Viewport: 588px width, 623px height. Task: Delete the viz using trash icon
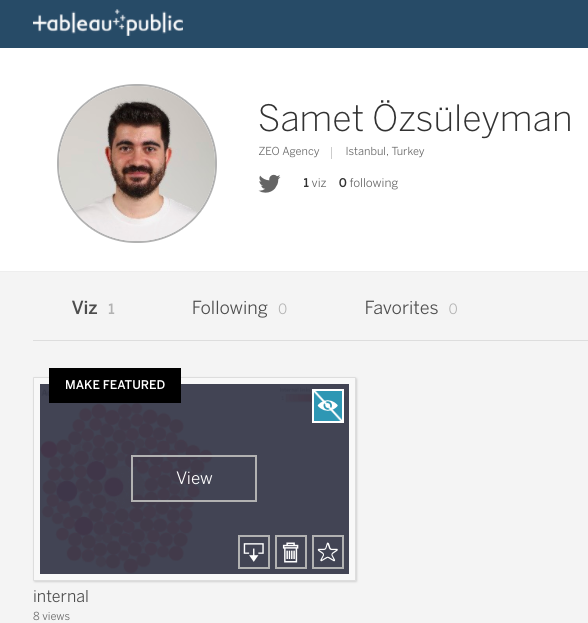click(x=291, y=552)
